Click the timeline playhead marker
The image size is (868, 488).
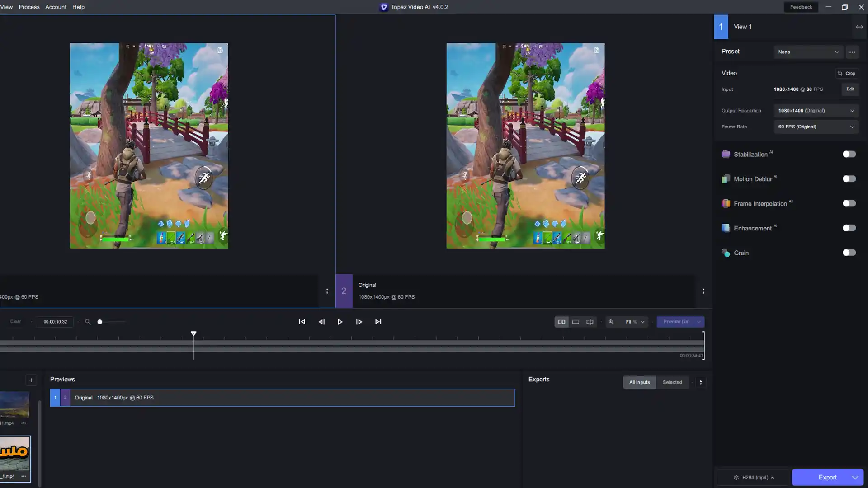tap(193, 334)
